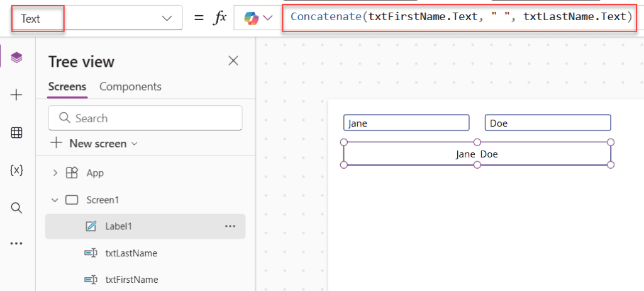644x291 pixels.
Task: Select Label1 in the tree
Action: coord(119,226)
